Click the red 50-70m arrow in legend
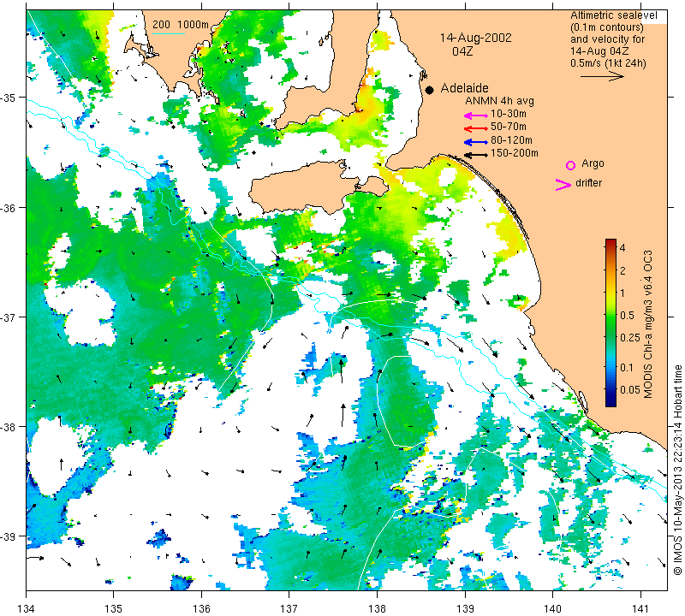Screen dimensions: 685x616 (476, 128)
